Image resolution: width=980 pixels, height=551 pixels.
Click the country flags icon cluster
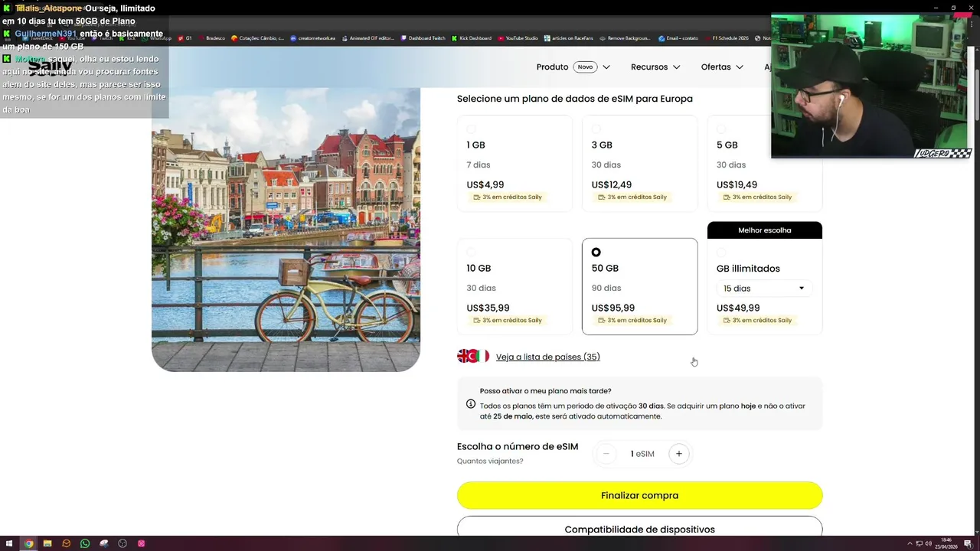click(473, 356)
